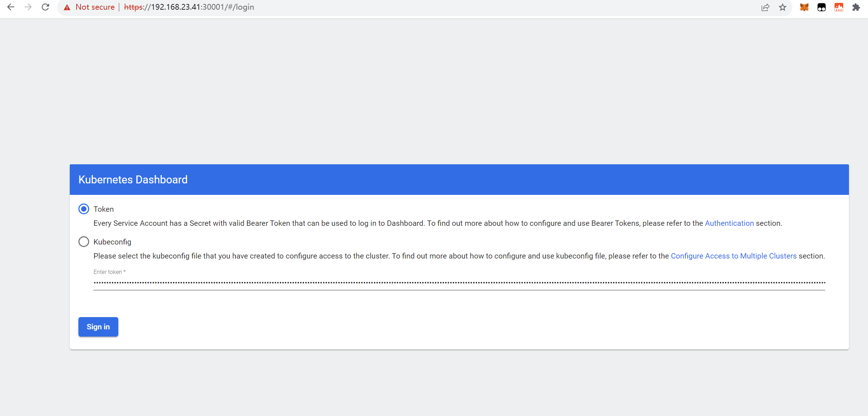The height and width of the screenshot is (416, 868).
Task: Open the MetaMask fox extension
Action: [x=804, y=7]
